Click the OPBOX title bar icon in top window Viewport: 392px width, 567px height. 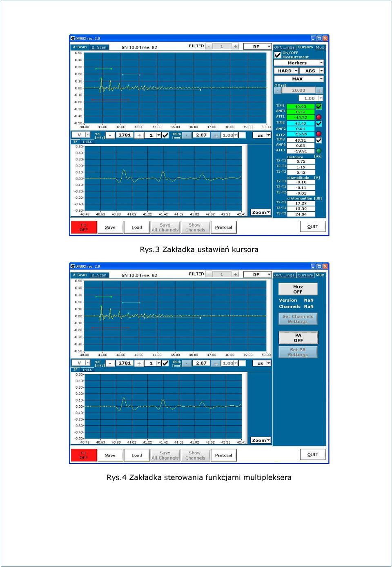[73, 38]
